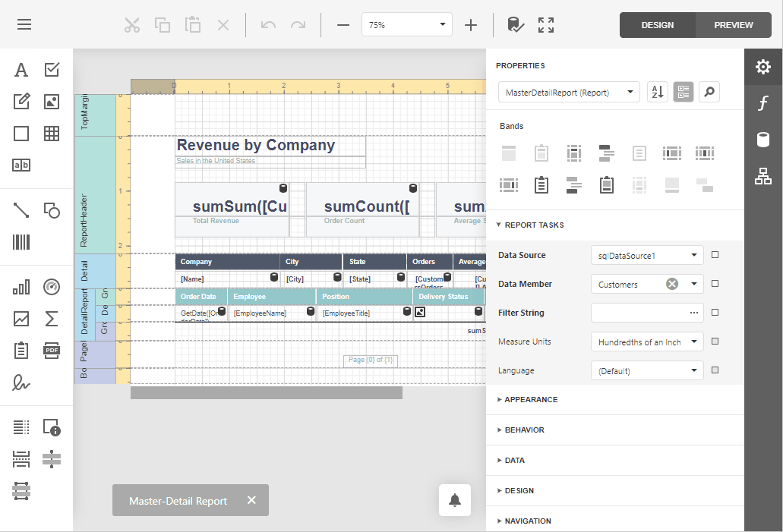Switch to the Preview tab
Image resolution: width=783 pixels, height=532 pixels.
coord(733,25)
